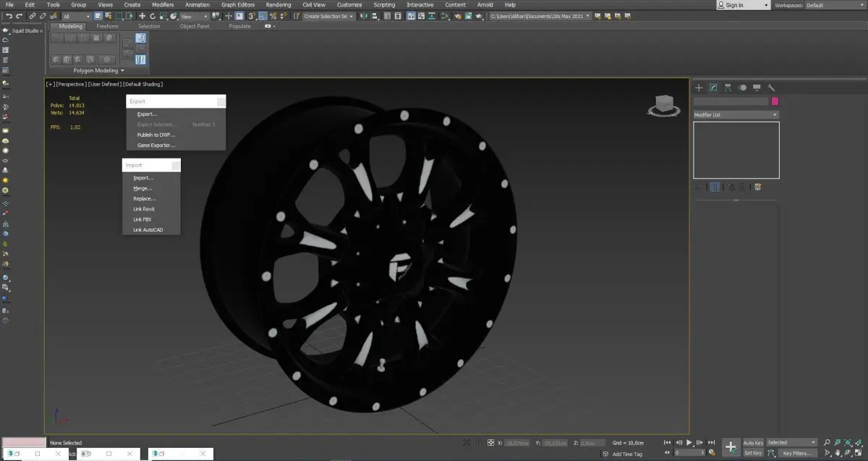868x461 pixels.
Task: Open the View coordinate system dropdown
Action: (x=195, y=16)
